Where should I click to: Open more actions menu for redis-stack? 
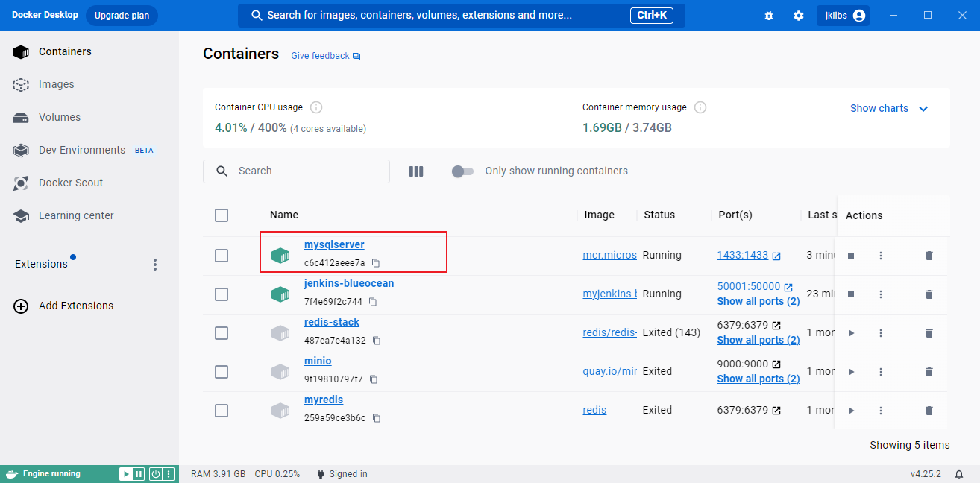click(x=881, y=333)
